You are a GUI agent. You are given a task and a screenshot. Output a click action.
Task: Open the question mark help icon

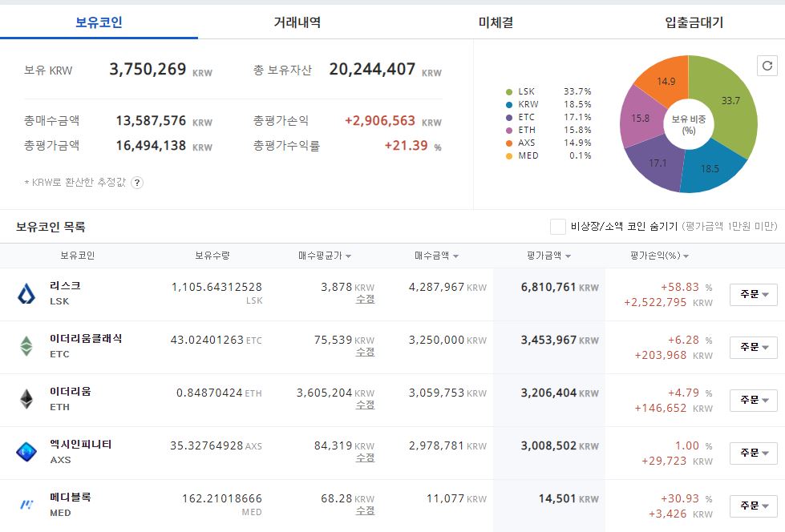[136, 183]
